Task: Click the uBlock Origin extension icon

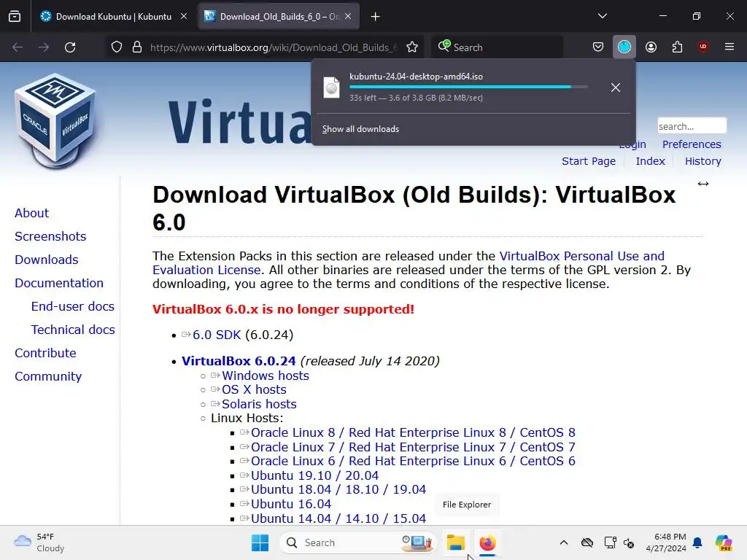Action: pyautogui.click(x=703, y=47)
